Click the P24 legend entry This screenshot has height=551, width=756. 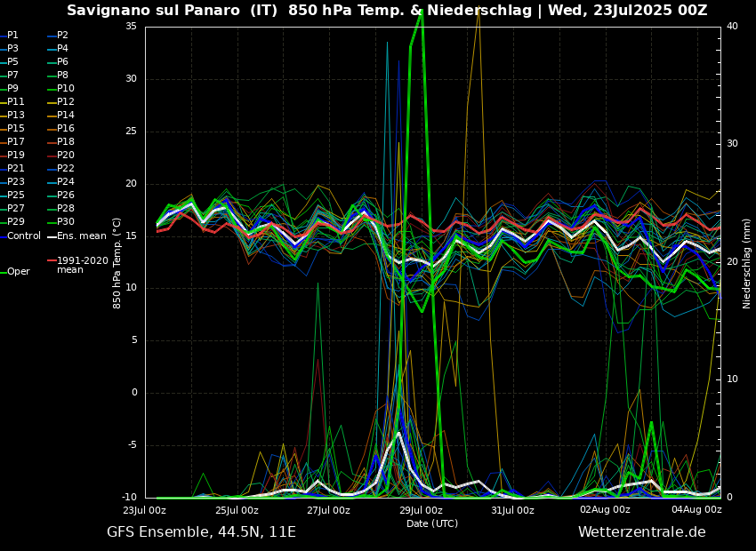tap(60, 181)
